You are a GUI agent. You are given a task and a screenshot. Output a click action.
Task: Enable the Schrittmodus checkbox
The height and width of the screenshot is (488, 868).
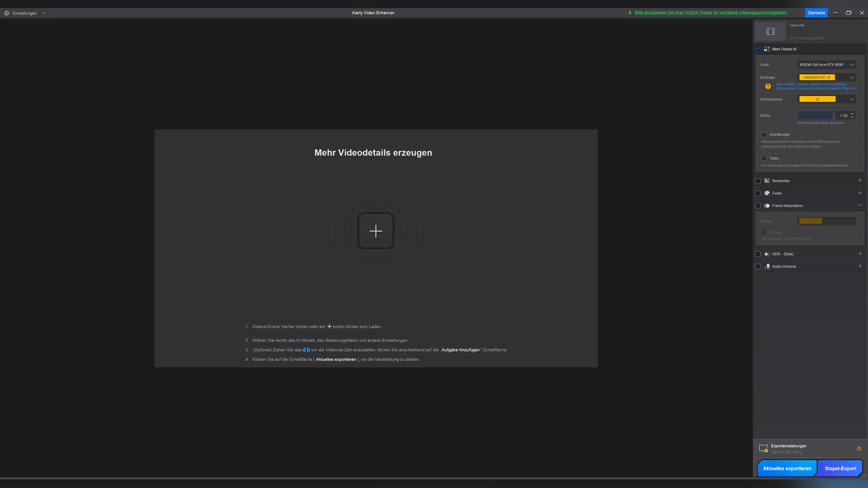click(764, 135)
